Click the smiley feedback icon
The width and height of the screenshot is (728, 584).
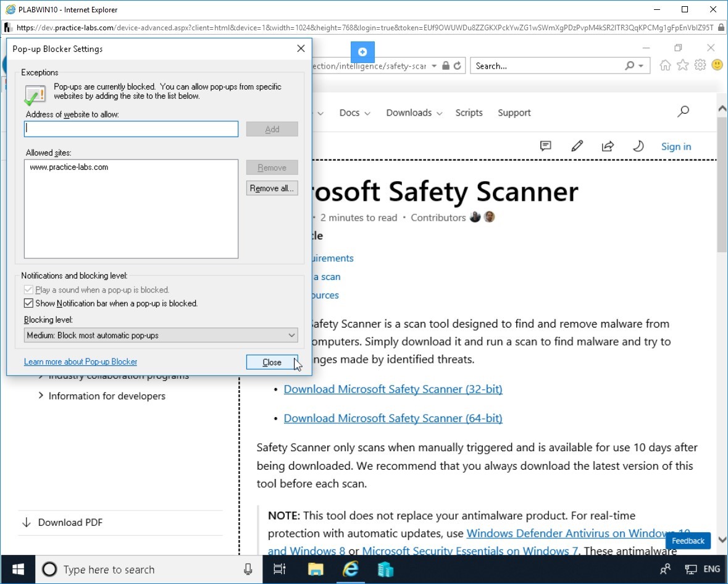pos(717,66)
